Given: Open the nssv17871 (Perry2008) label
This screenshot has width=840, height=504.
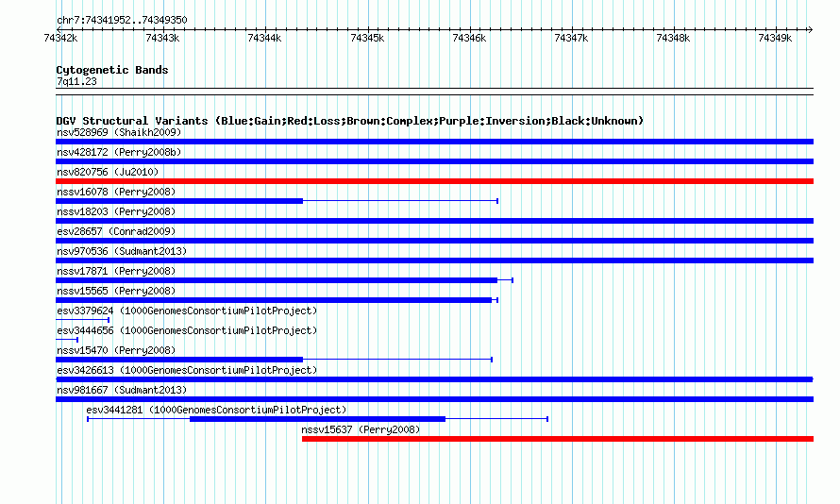Looking at the screenshot, I should (x=116, y=271).
